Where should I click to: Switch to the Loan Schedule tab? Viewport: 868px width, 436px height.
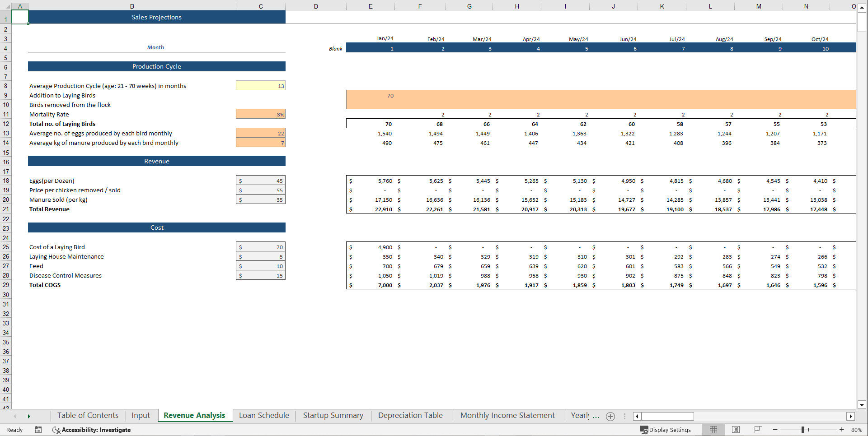click(x=263, y=415)
